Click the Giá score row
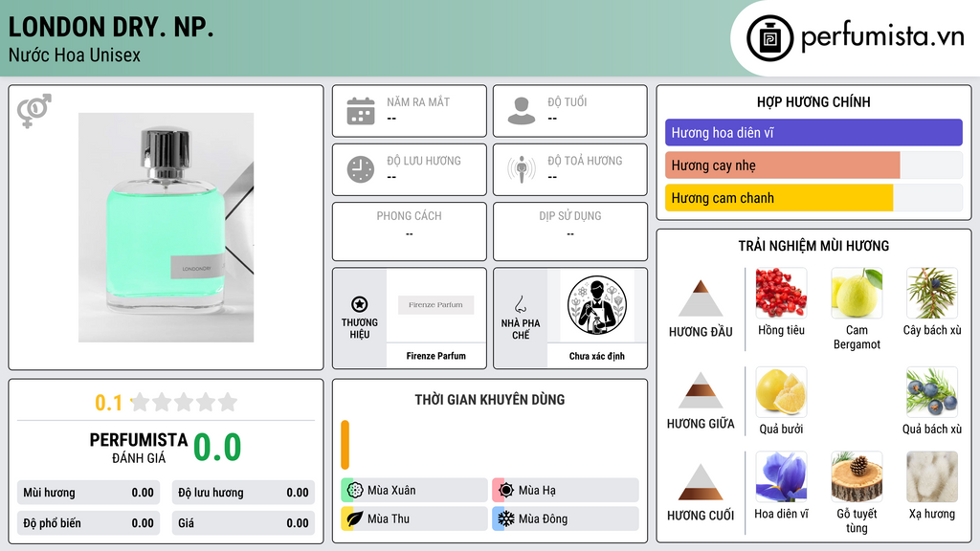 (243, 523)
